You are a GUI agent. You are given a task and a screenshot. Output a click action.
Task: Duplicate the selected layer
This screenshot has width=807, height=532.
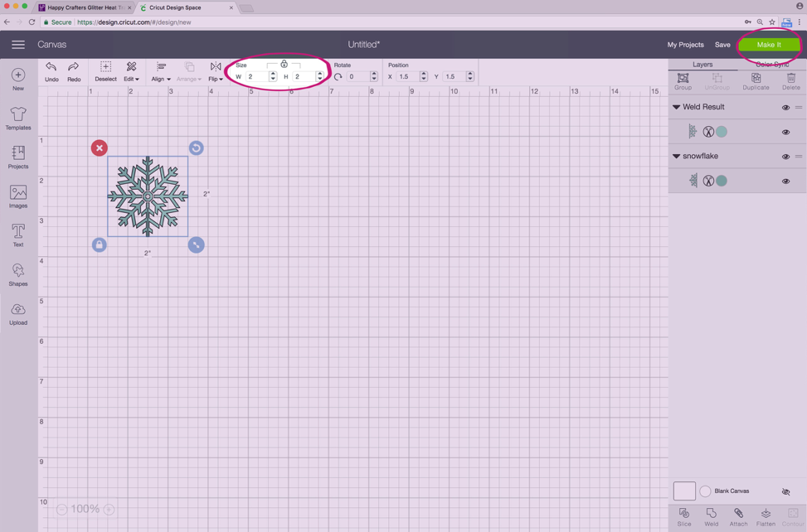pos(756,81)
